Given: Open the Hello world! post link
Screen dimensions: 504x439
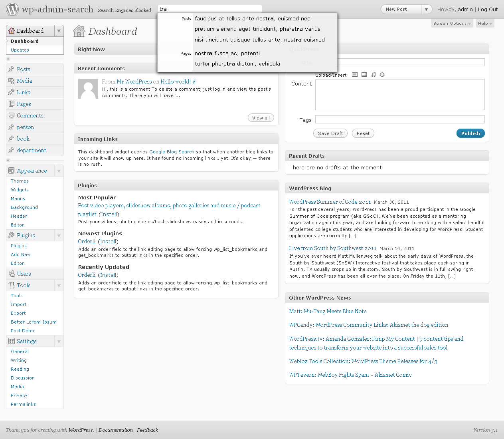Looking at the screenshot, I should tap(176, 81).
